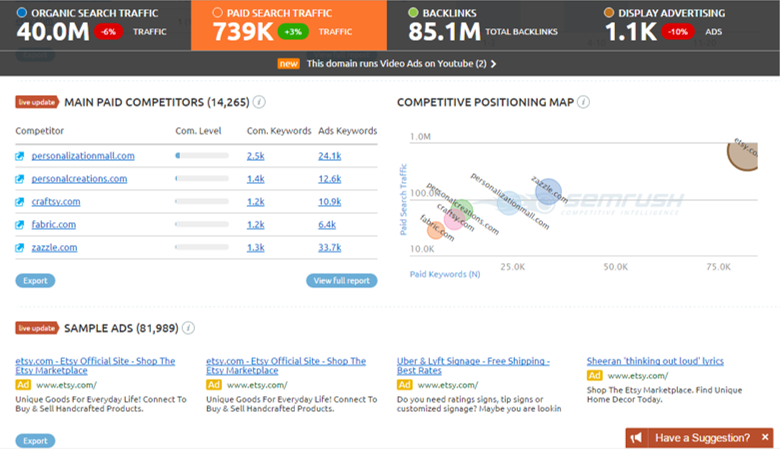Click megaphone icon in suggestion bar

coord(636,438)
